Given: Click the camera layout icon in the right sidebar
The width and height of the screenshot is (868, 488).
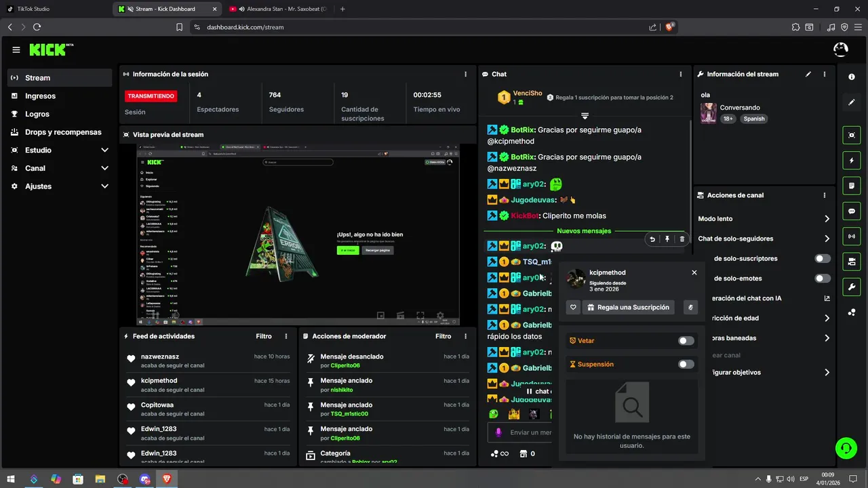Looking at the screenshot, I should [852, 261].
